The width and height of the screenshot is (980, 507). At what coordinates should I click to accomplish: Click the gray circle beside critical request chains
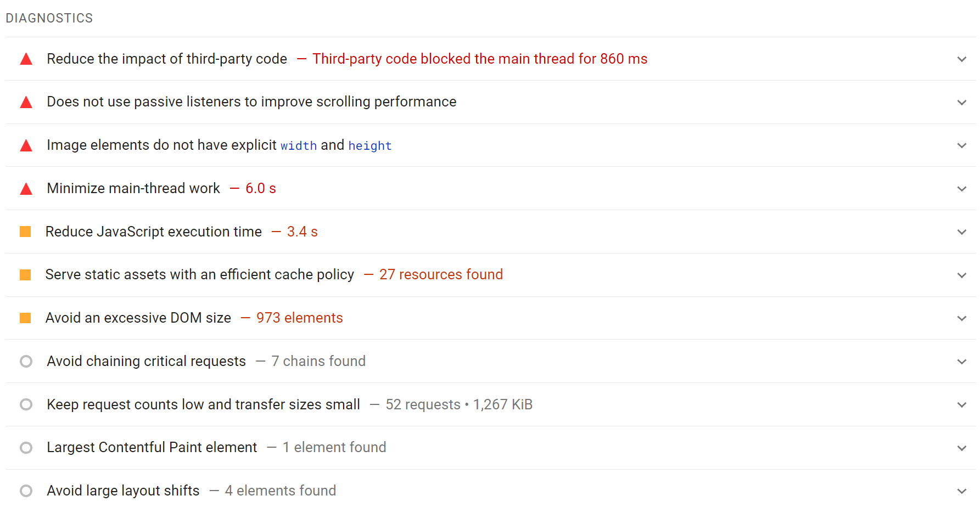coord(26,361)
